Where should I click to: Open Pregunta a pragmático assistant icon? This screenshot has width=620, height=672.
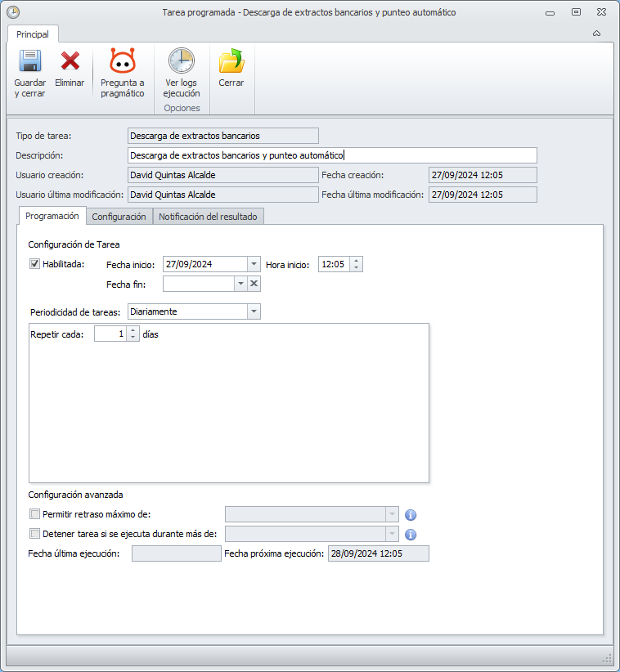(122, 60)
